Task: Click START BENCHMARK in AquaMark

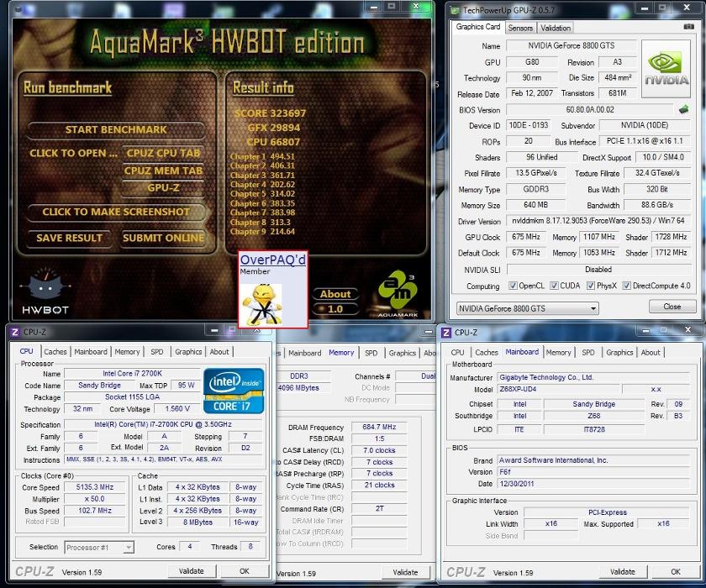Action: tap(116, 129)
